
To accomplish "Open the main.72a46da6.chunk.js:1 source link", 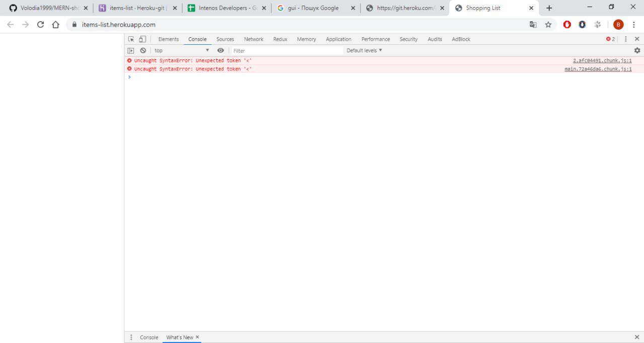I will tap(598, 69).
